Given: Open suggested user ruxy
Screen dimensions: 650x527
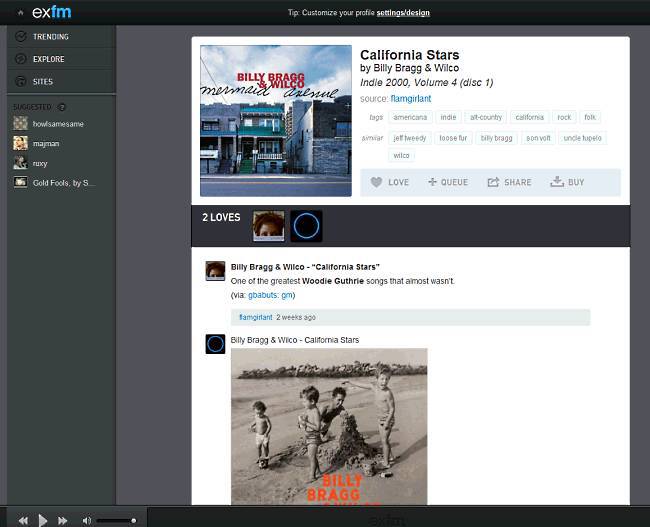Looking at the screenshot, I should (x=40, y=163).
